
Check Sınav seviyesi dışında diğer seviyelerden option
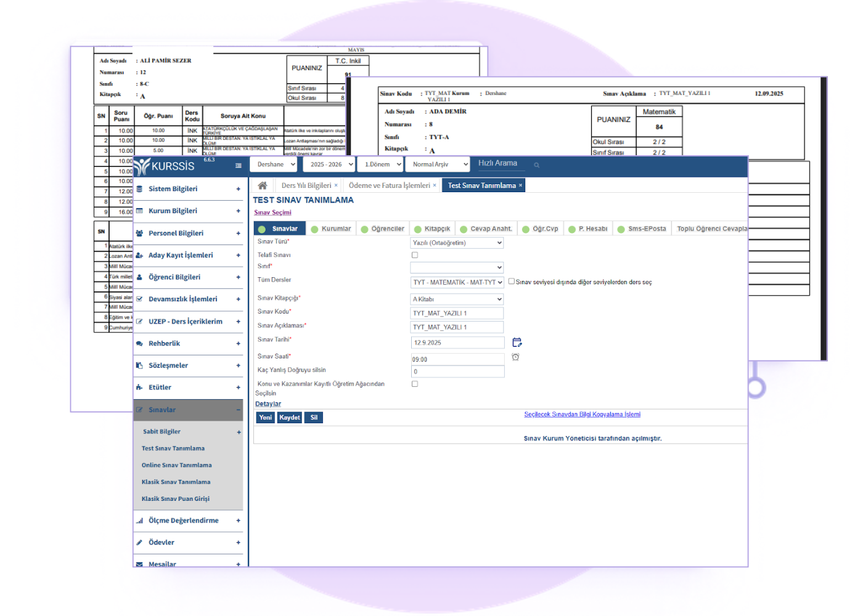512,282
